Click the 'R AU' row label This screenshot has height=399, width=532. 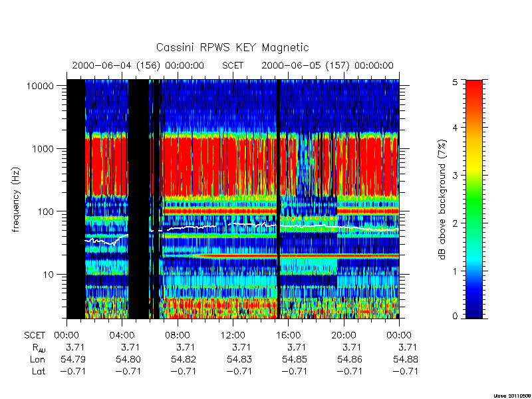click(x=39, y=348)
